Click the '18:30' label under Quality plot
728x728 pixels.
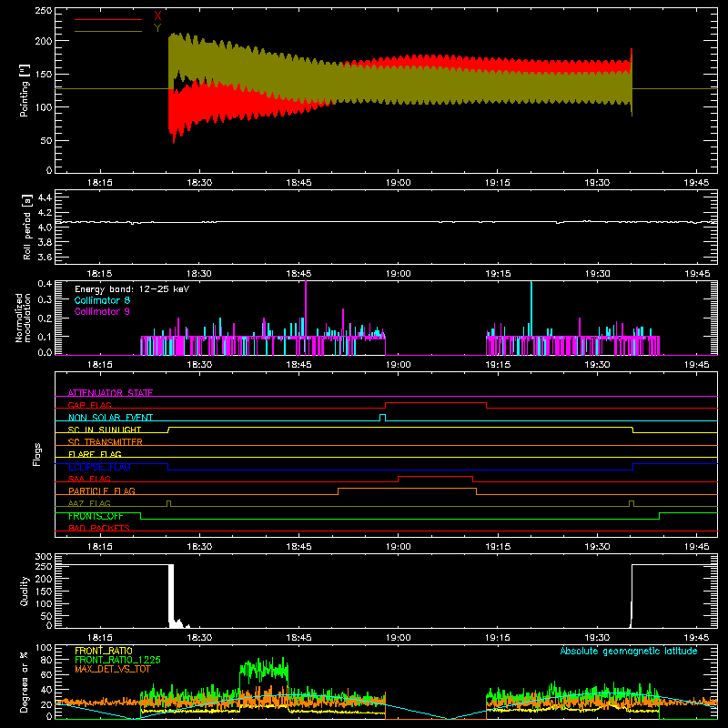tap(199, 638)
